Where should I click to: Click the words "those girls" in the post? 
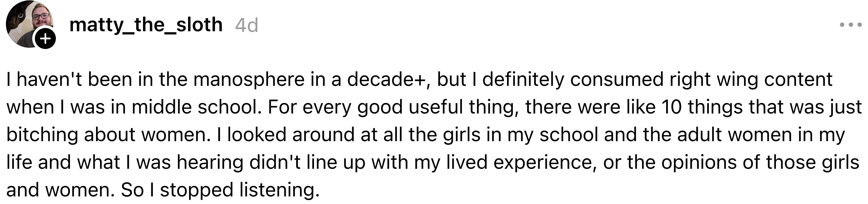point(812,163)
